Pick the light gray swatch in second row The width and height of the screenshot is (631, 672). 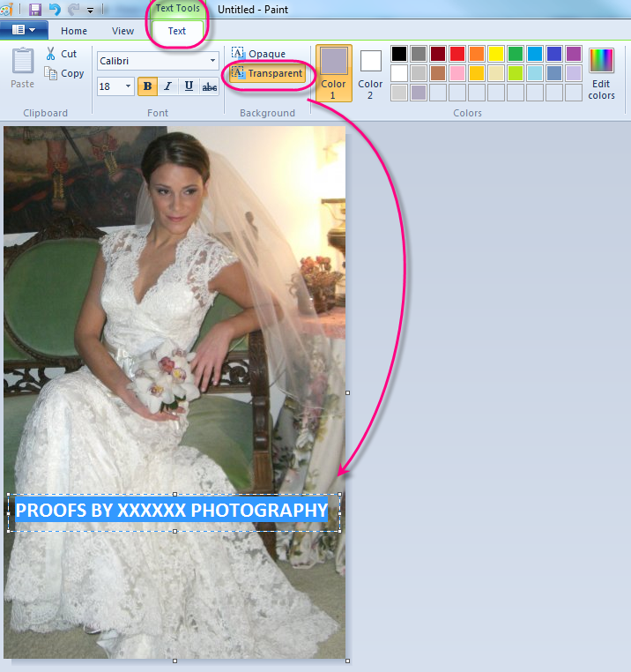[x=419, y=73]
